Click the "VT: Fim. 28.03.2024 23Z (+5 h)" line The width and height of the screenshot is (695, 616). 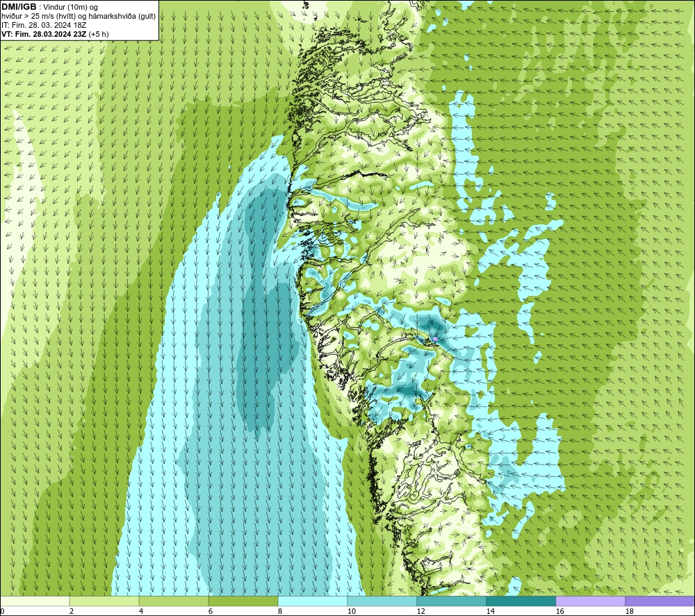pos(55,33)
